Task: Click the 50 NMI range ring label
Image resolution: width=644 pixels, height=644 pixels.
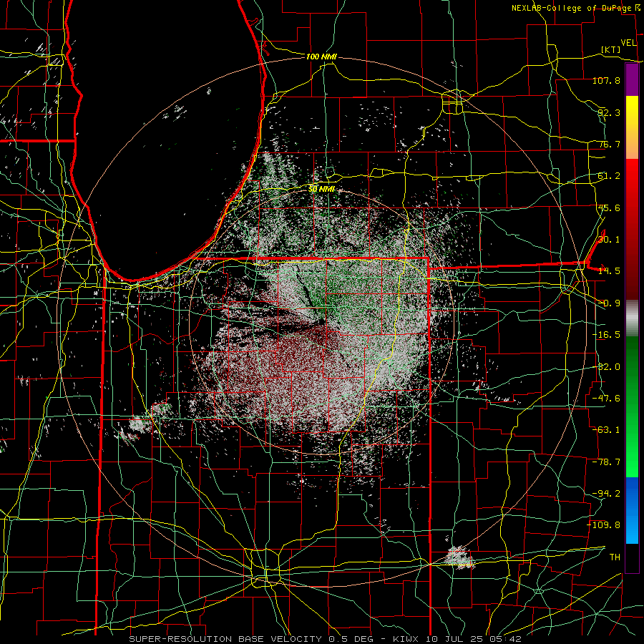Action: click(x=321, y=189)
